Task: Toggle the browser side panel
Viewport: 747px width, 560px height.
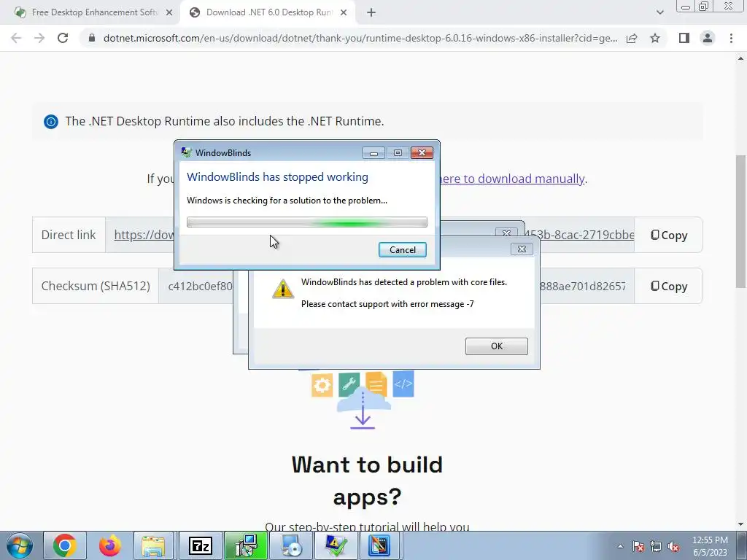Action: pos(684,38)
